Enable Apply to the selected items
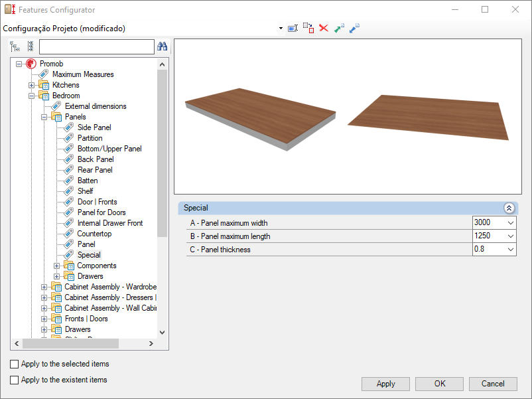This screenshot has width=532, height=399. click(14, 364)
